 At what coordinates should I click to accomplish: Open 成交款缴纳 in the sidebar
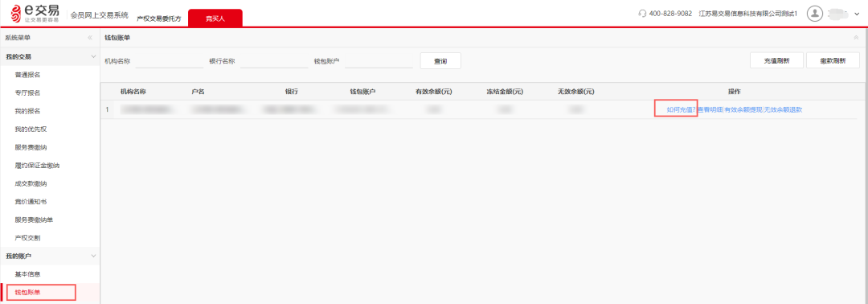[x=31, y=183]
